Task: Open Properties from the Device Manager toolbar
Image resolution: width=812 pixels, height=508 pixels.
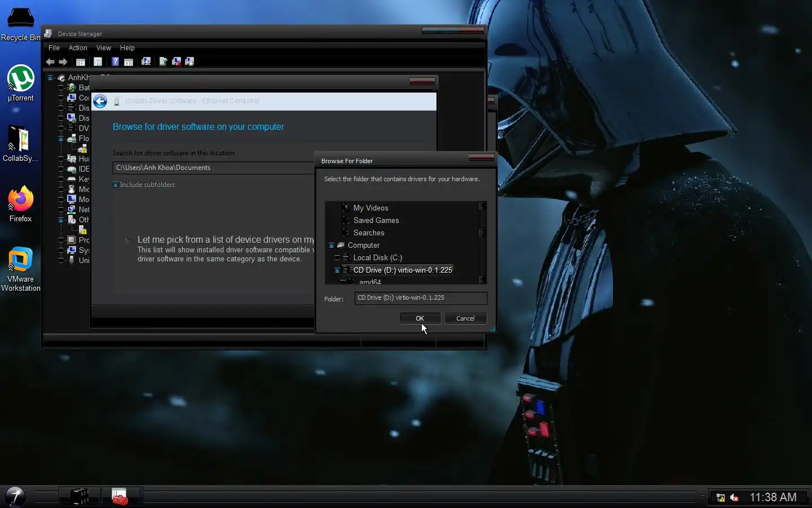Action: coord(98,62)
